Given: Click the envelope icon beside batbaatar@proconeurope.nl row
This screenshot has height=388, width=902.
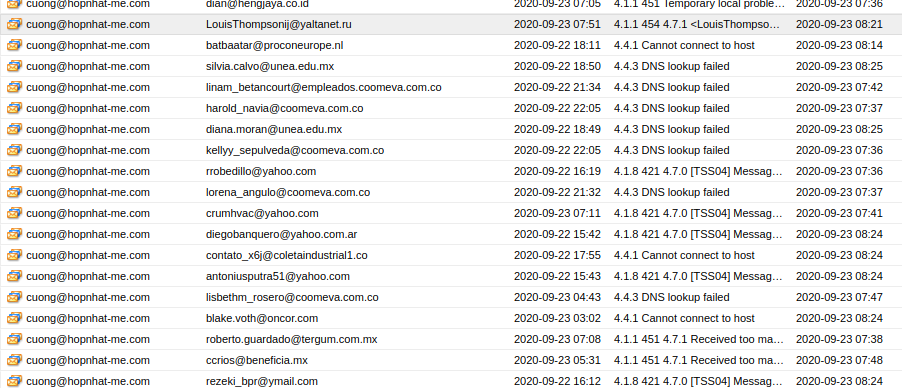Looking at the screenshot, I should pos(14,45).
